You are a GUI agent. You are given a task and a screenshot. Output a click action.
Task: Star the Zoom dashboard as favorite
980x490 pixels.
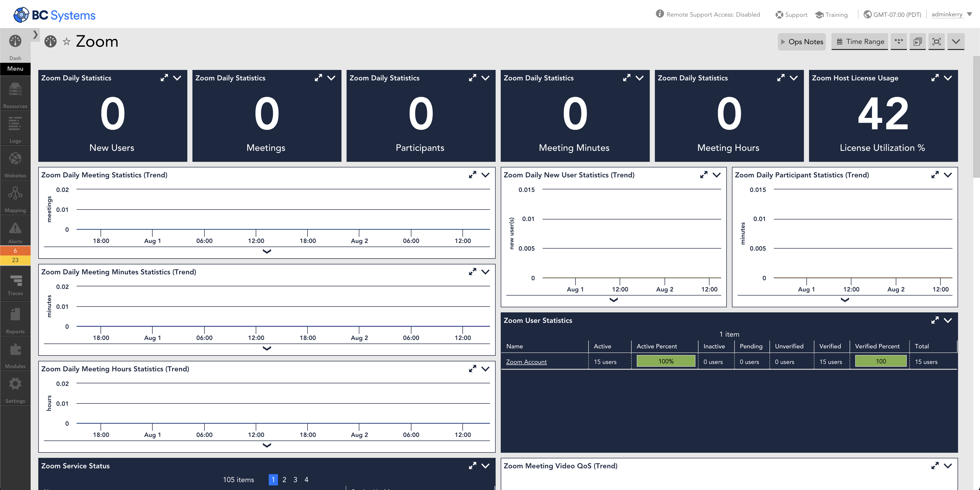click(67, 41)
